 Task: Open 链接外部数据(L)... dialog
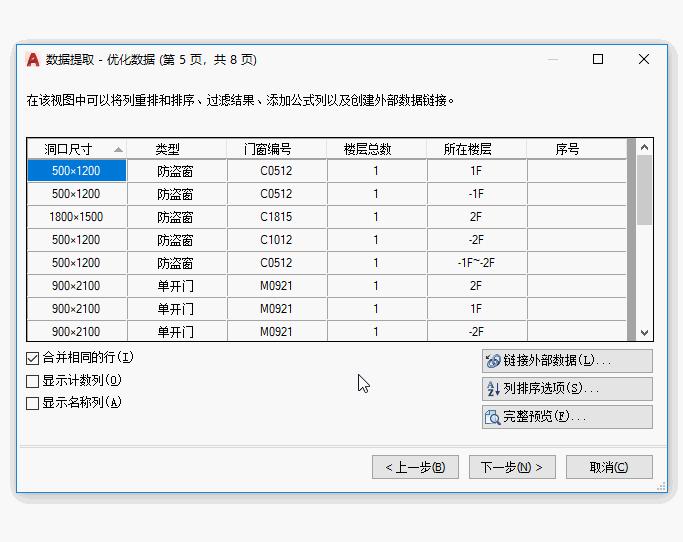pos(567,361)
